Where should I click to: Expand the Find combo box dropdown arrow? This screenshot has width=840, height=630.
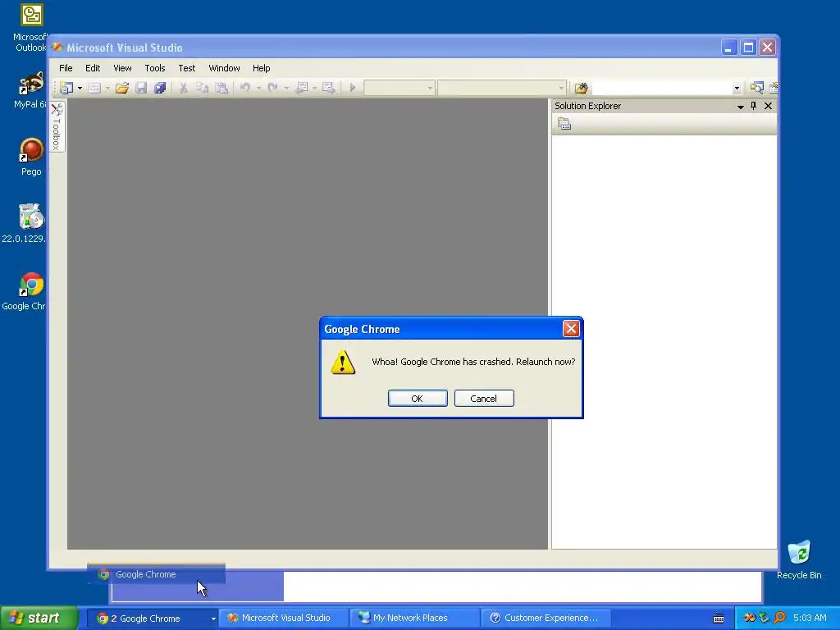pos(737,88)
